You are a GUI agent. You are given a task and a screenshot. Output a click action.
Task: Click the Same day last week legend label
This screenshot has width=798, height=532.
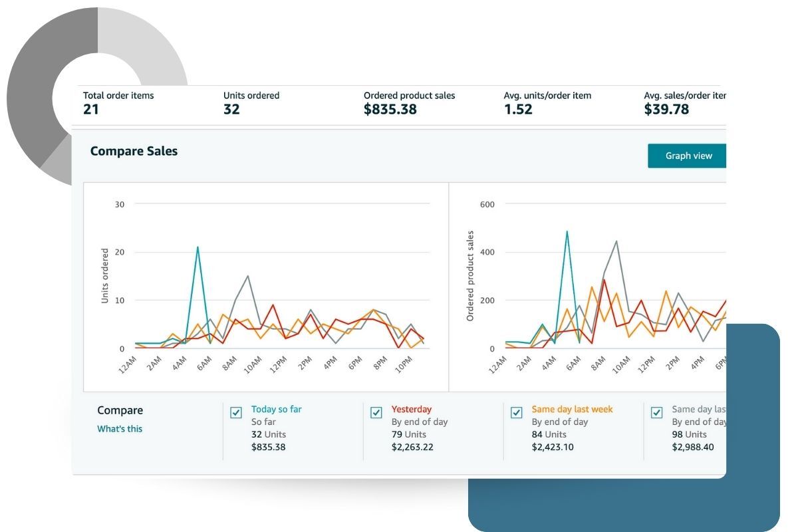pyautogui.click(x=572, y=410)
